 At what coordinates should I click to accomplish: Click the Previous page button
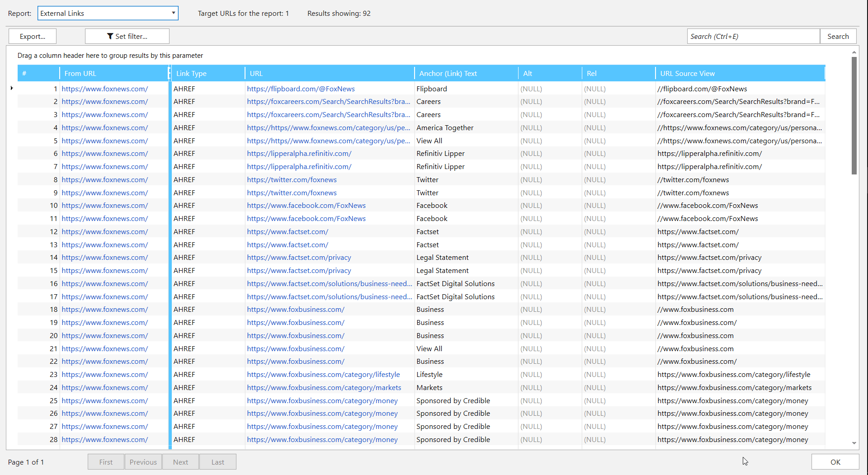point(143,462)
